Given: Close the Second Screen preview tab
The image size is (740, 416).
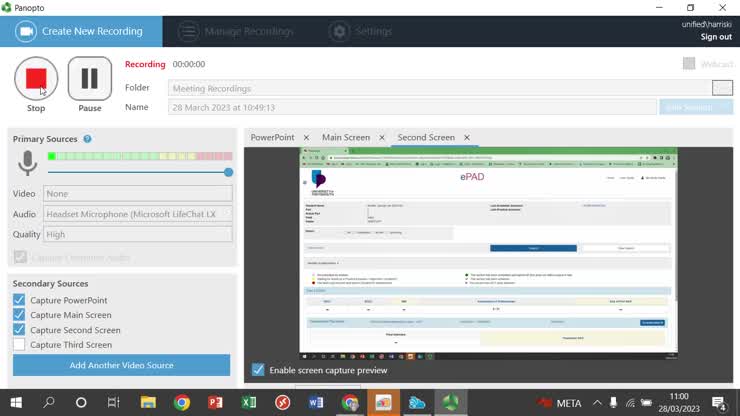Looking at the screenshot, I should [x=466, y=138].
